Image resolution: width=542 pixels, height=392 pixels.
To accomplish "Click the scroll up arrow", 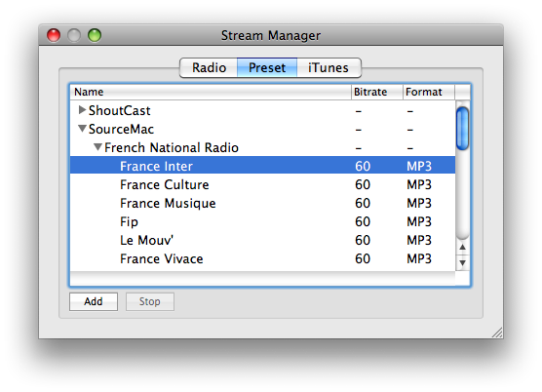I will [x=462, y=247].
